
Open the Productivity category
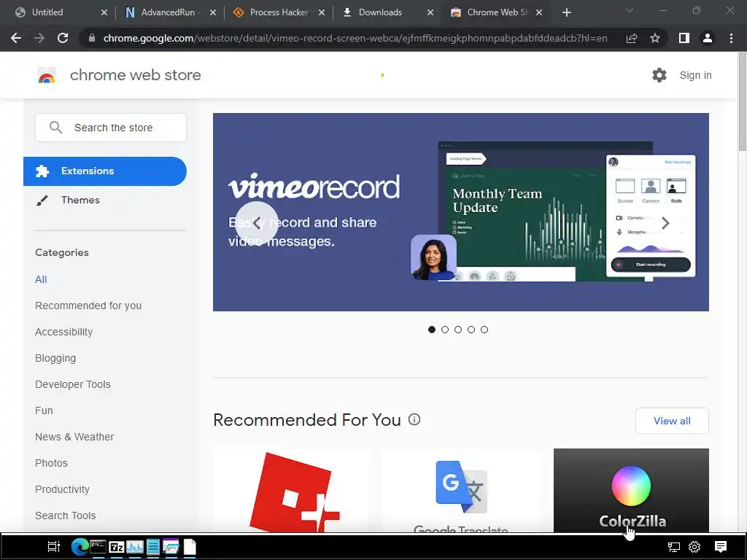click(x=62, y=489)
